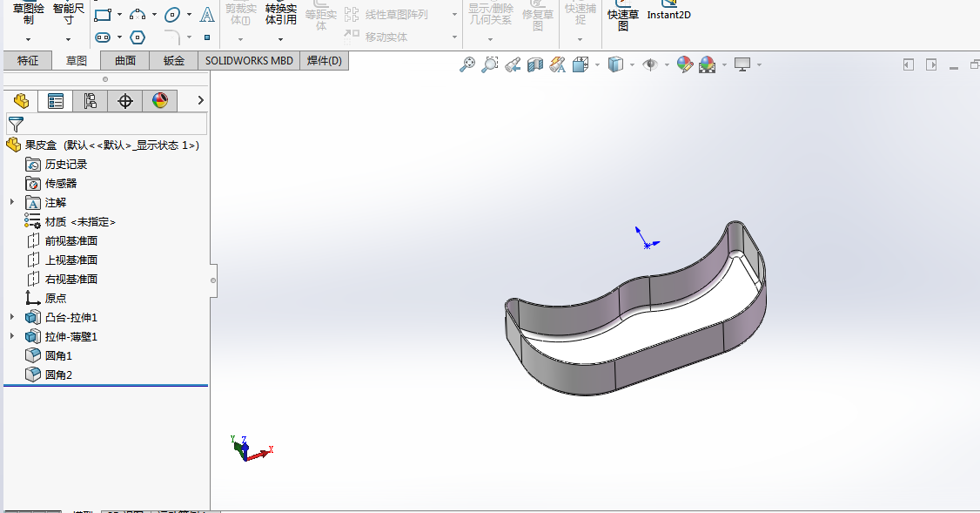Click the sketch text tool icon
This screenshot has height=513, width=980.
[x=206, y=15]
